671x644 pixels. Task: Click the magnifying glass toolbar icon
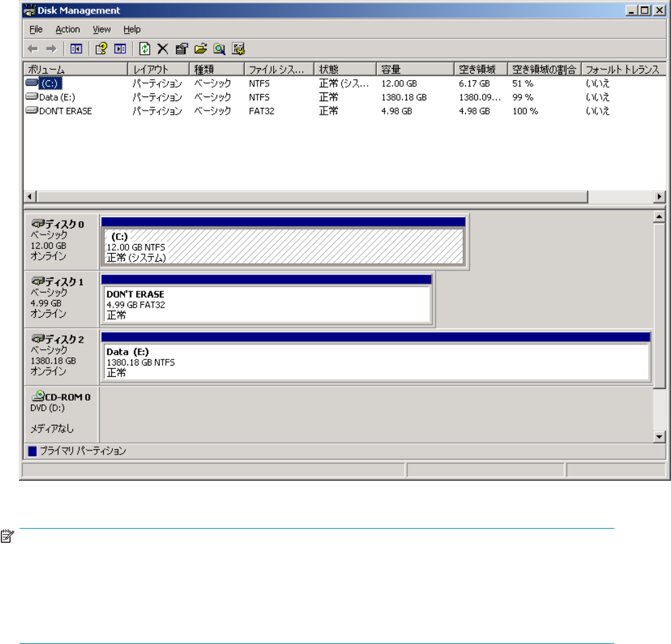point(219,49)
